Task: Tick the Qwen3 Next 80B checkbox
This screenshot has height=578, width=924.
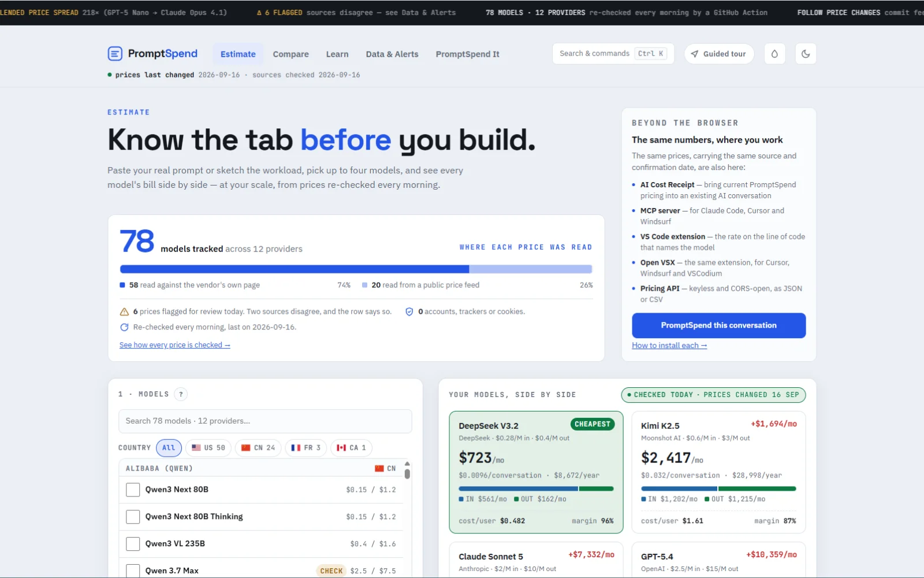Action: 133,490
